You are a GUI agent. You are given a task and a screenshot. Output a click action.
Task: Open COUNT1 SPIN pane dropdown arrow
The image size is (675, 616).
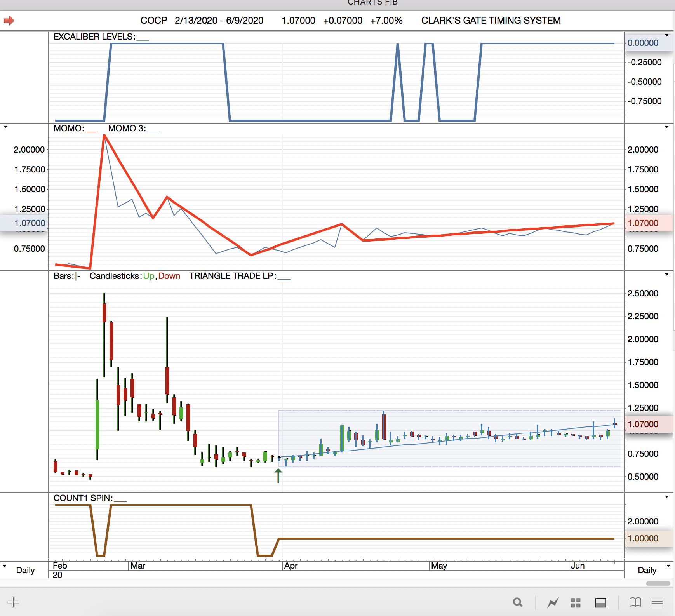[667, 497]
